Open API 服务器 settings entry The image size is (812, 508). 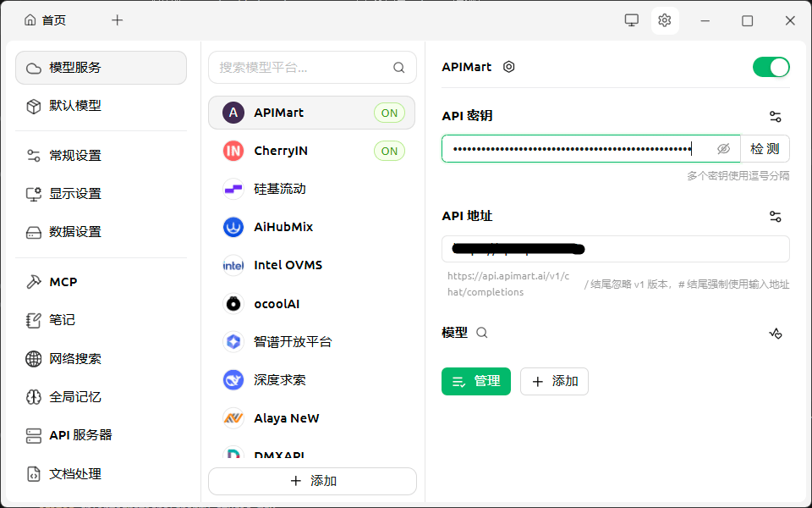point(101,435)
